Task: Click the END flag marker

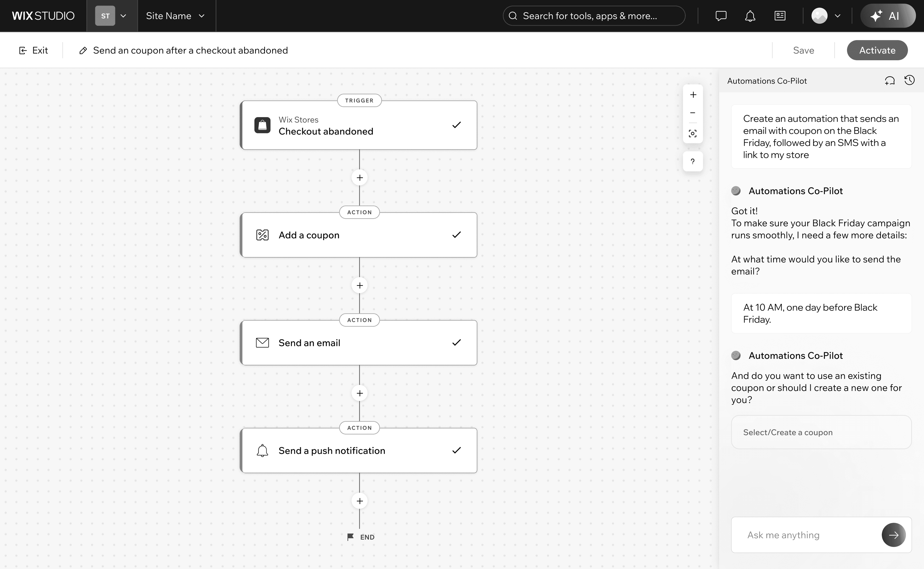Action: point(360,537)
